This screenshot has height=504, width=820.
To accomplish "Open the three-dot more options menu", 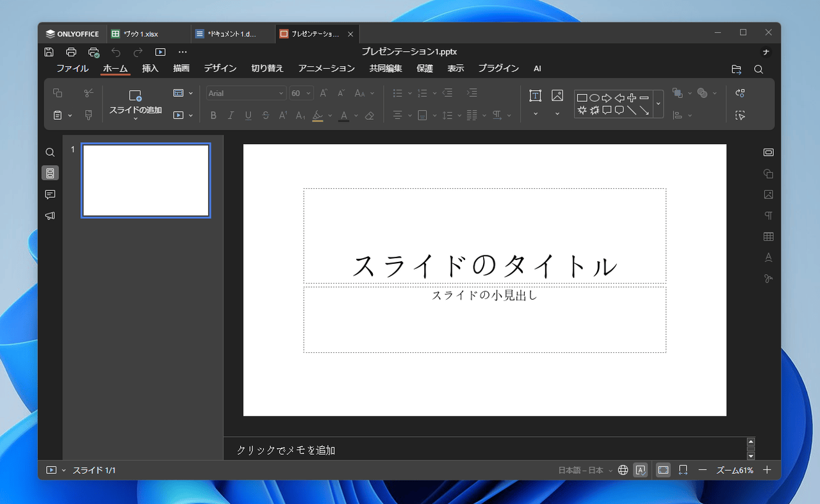I will point(183,52).
